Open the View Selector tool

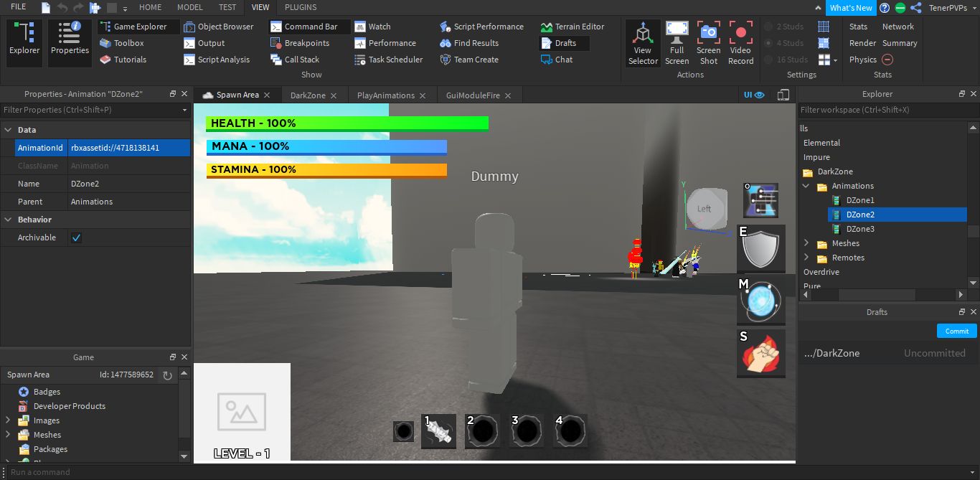tap(643, 43)
